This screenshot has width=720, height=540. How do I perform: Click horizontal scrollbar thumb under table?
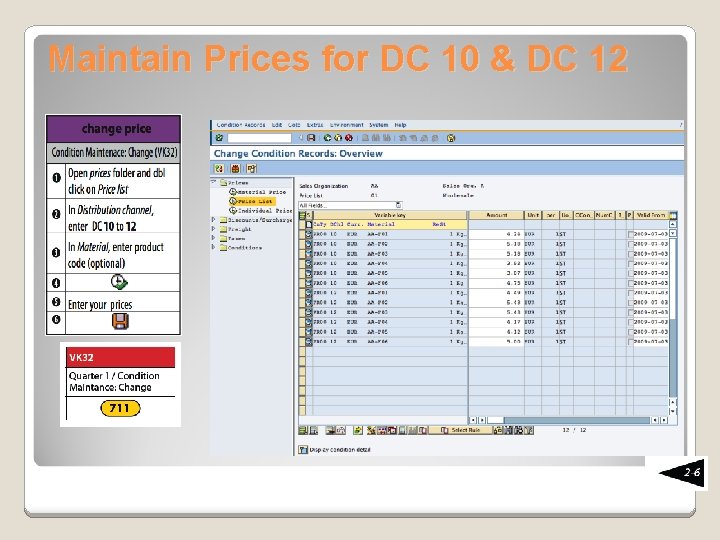pyautogui.click(x=495, y=420)
